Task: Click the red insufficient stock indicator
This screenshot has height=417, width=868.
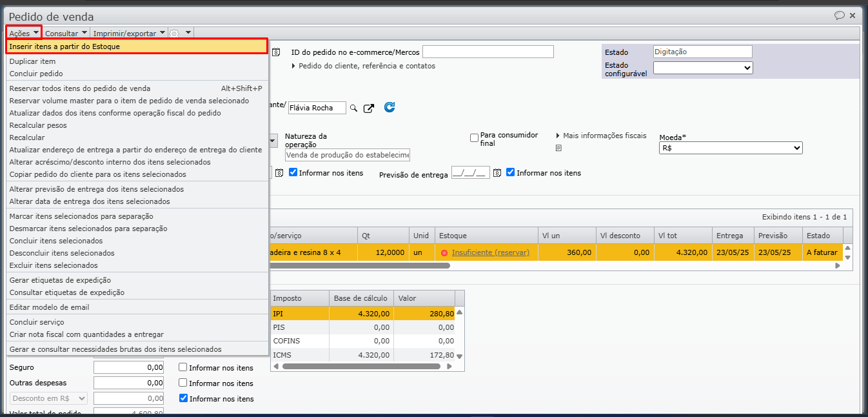Action: coord(444,252)
